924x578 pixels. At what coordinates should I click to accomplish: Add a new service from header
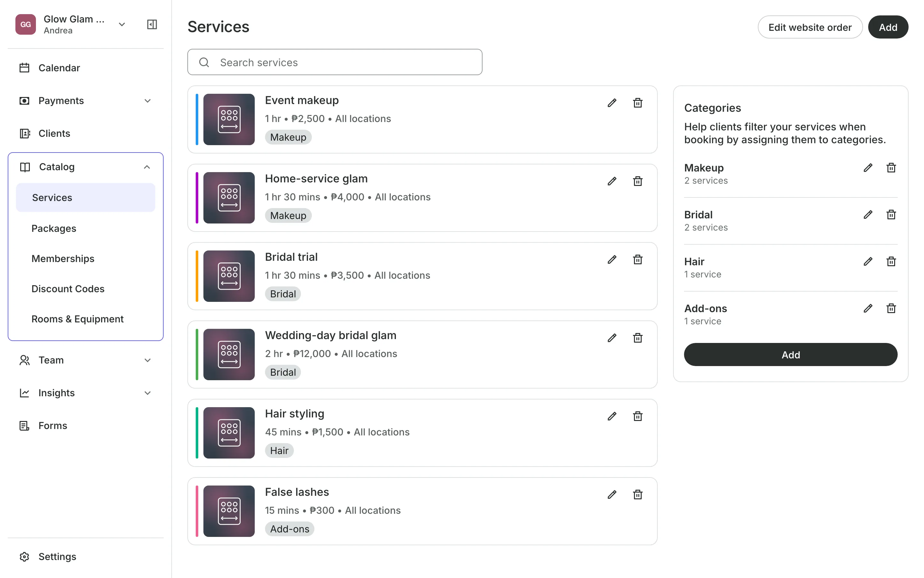tap(888, 27)
